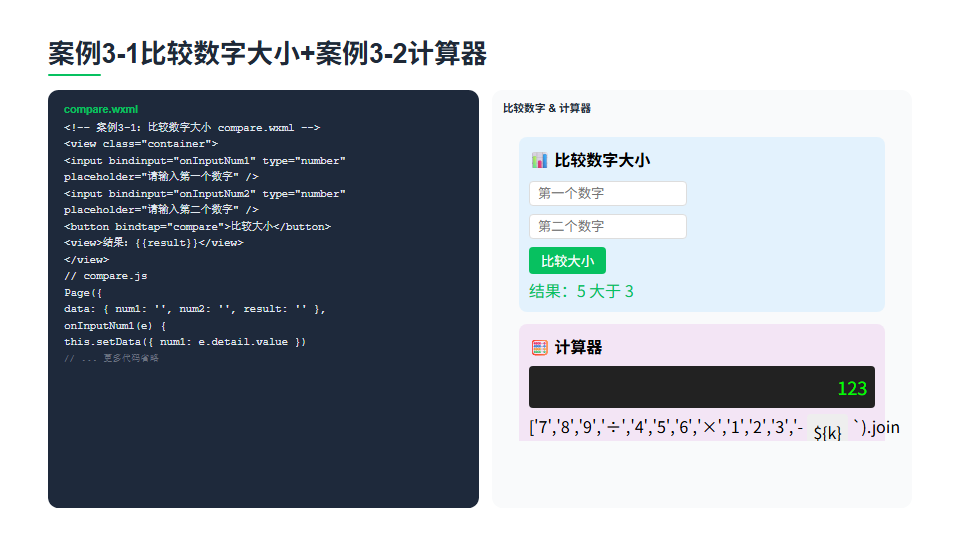This screenshot has width=960, height=540.
Task: Click the calculator display showing 123
Action: point(702,387)
